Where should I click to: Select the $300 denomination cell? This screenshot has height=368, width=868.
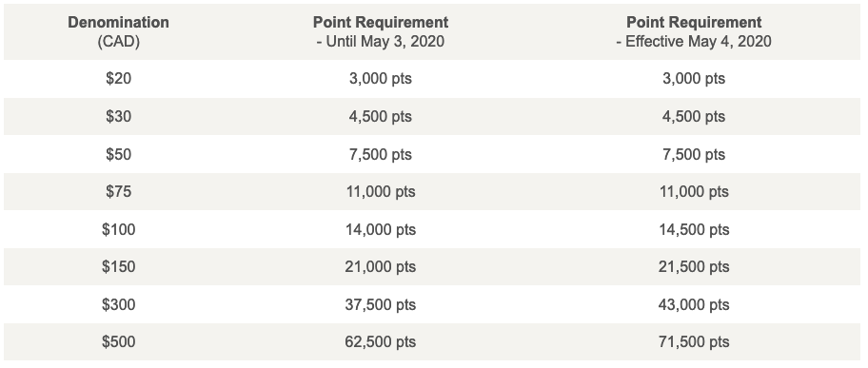(118, 304)
